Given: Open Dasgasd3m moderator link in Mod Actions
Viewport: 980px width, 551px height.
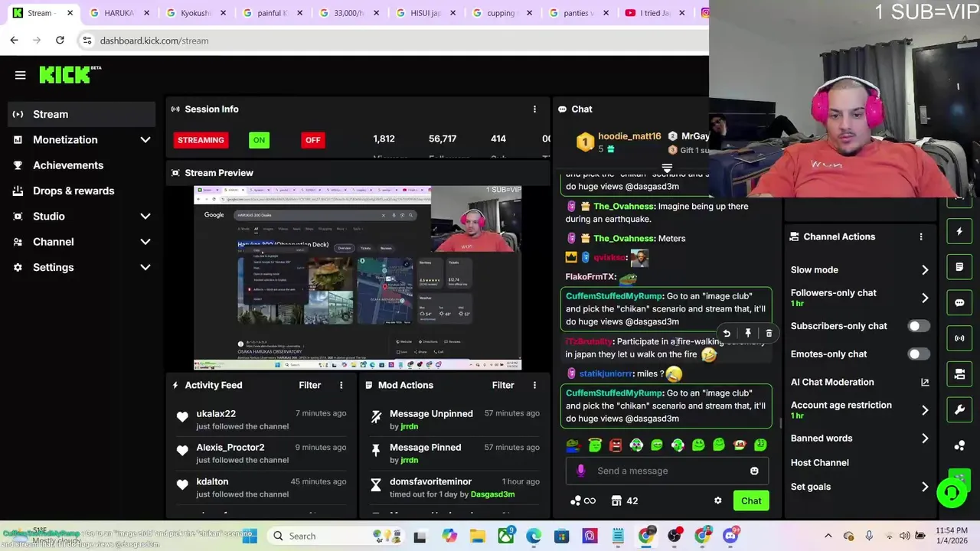Looking at the screenshot, I should point(492,494).
